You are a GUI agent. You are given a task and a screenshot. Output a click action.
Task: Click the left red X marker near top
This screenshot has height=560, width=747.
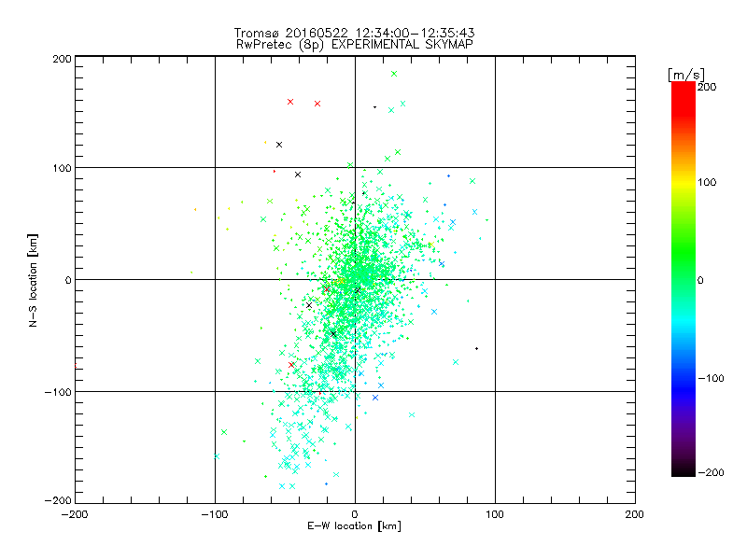(290, 101)
